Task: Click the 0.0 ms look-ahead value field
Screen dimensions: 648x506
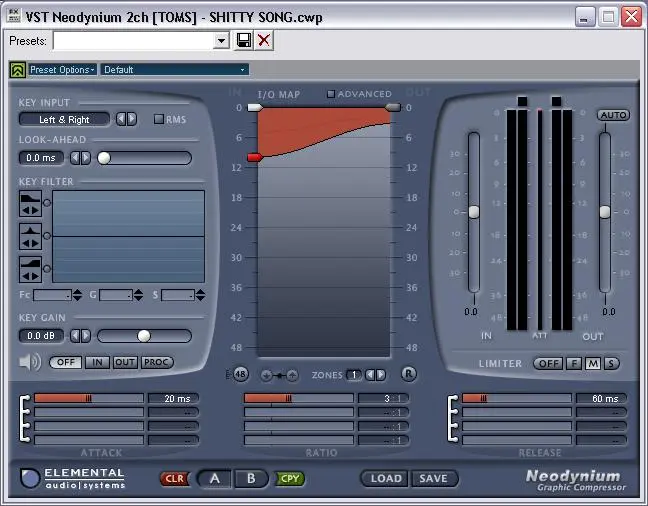Action: (41, 158)
